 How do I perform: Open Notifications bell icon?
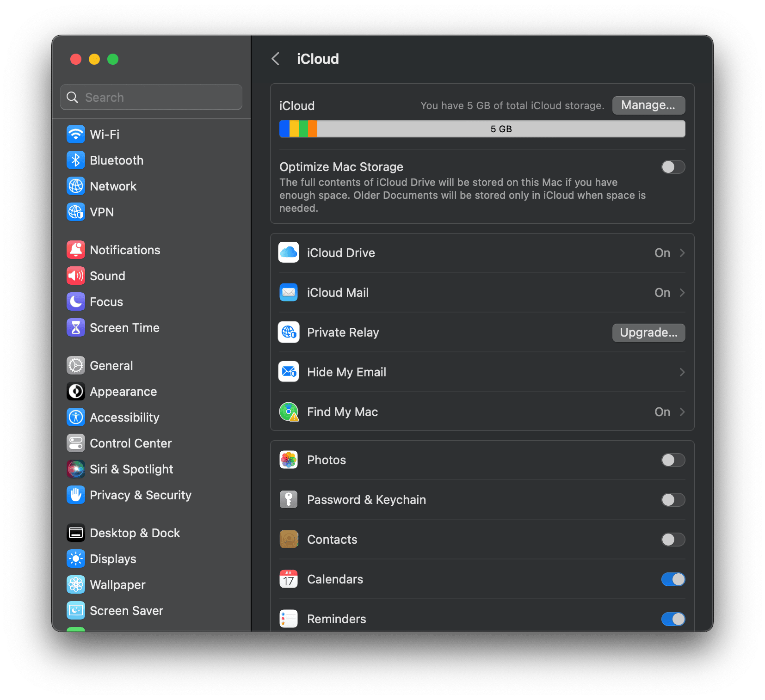click(x=76, y=250)
